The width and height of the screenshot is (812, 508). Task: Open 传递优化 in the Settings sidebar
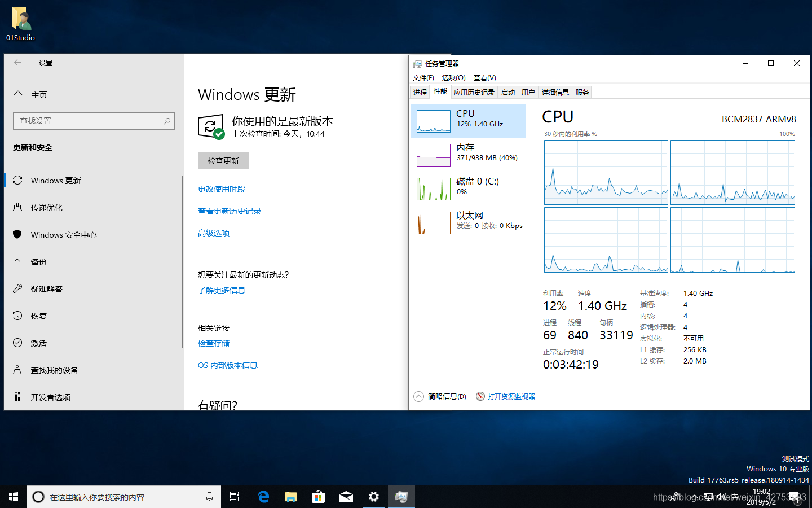(x=94, y=208)
